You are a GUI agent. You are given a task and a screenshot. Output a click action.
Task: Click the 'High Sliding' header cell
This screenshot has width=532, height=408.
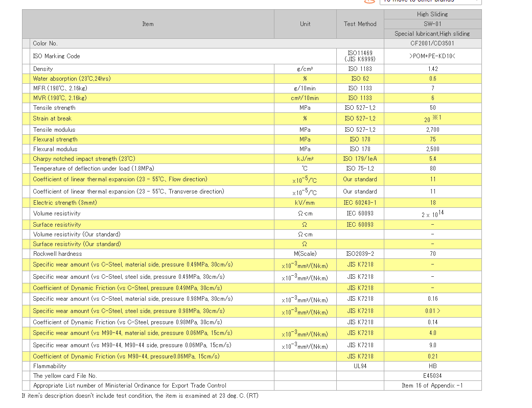pyautogui.click(x=432, y=14)
